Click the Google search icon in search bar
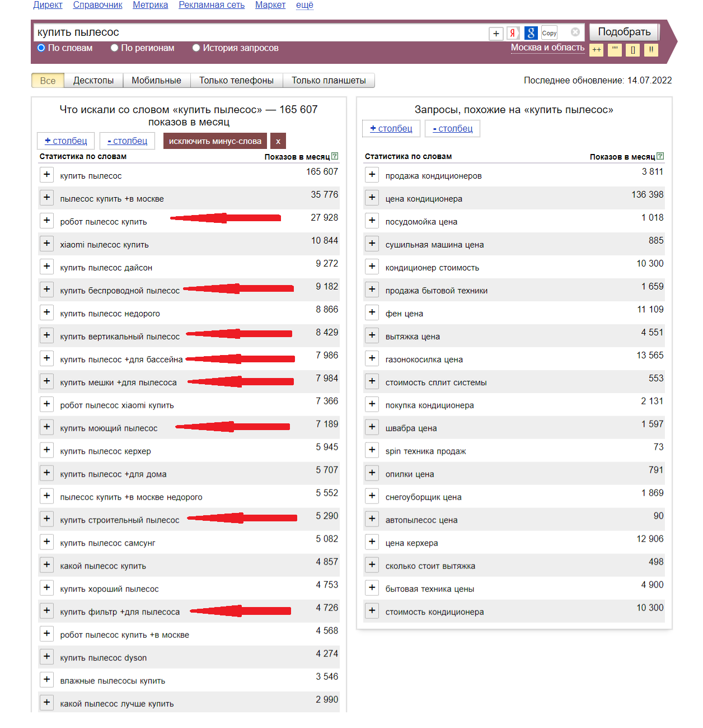Image resolution: width=703 pixels, height=728 pixels. 531,33
